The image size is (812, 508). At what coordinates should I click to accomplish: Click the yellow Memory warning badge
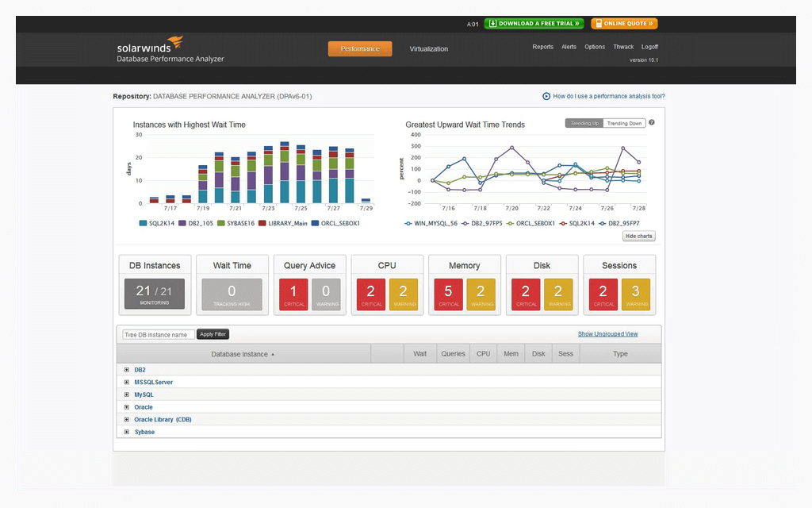[481, 293]
